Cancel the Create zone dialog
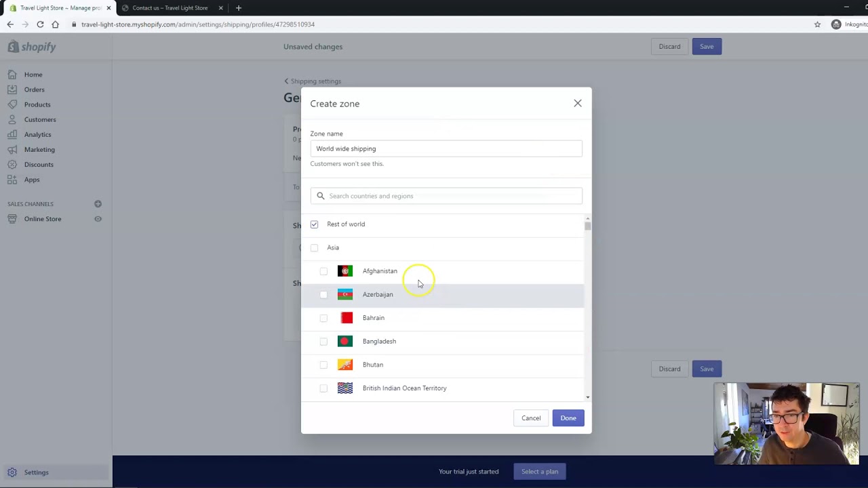The image size is (868, 488). 531,418
